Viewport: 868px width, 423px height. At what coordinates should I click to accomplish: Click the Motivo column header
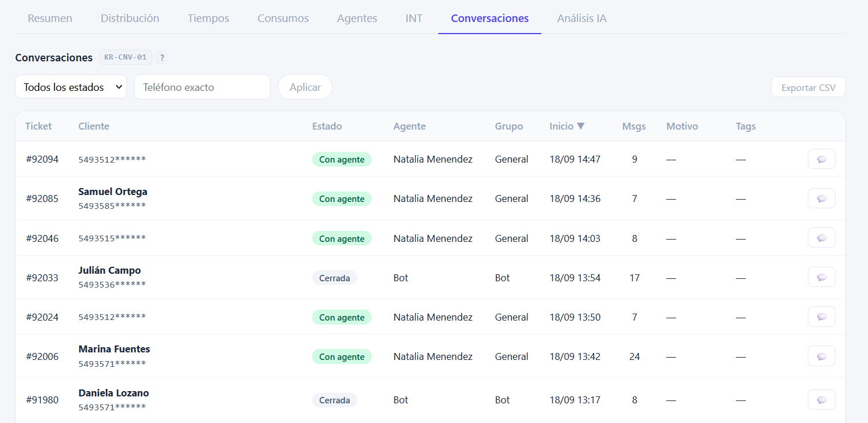click(682, 126)
